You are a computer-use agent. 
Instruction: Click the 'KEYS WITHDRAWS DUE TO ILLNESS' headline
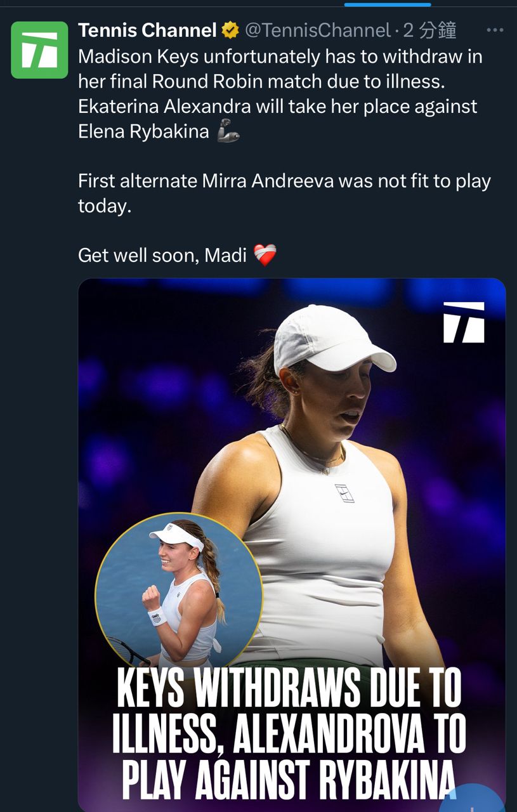289,691
